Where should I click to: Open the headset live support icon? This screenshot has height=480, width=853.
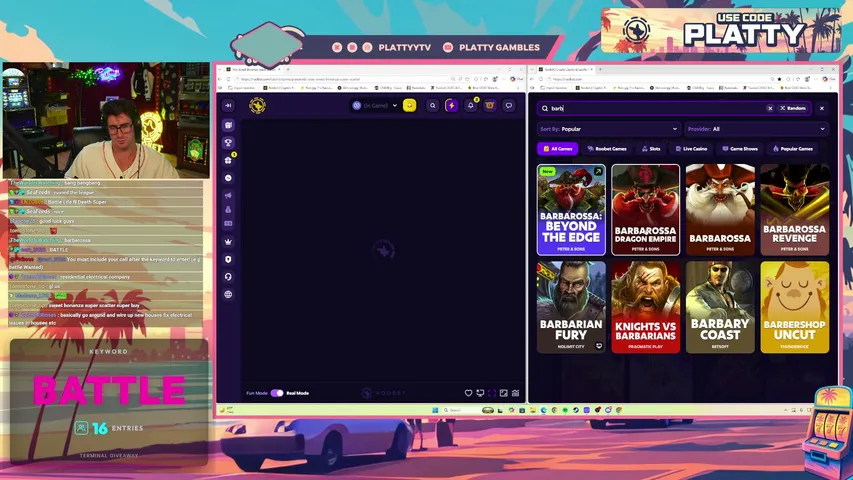pyautogui.click(x=228, y=276)
